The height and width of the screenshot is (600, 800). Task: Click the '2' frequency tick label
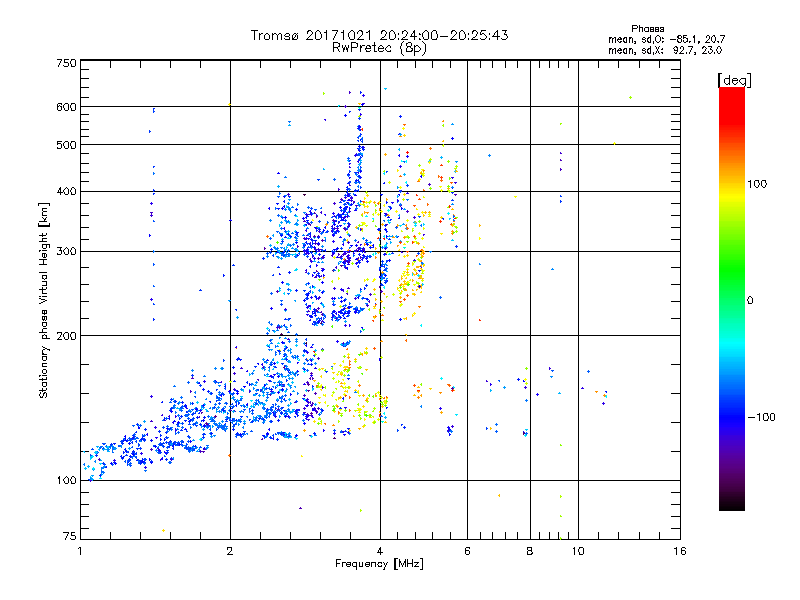[230, 551]
